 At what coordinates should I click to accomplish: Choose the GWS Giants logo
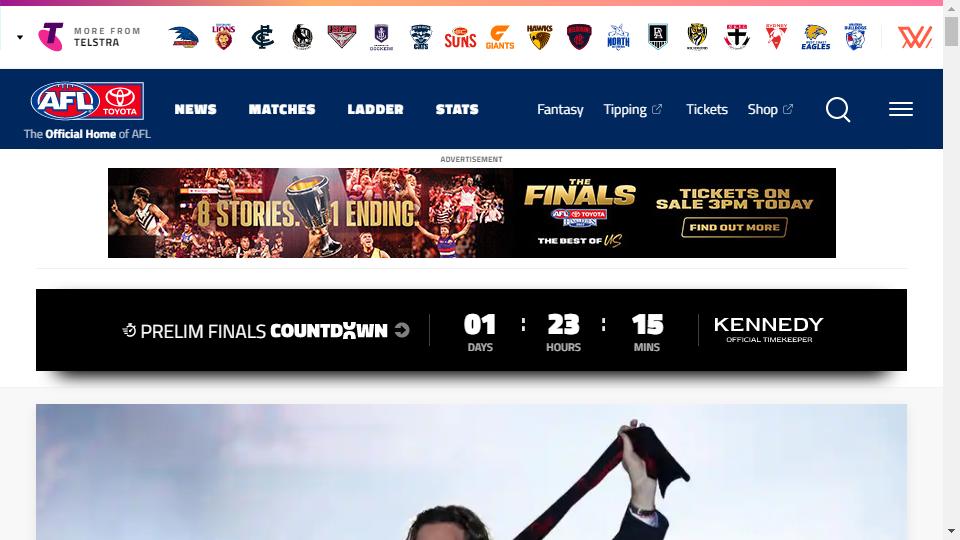coord(500,37)
